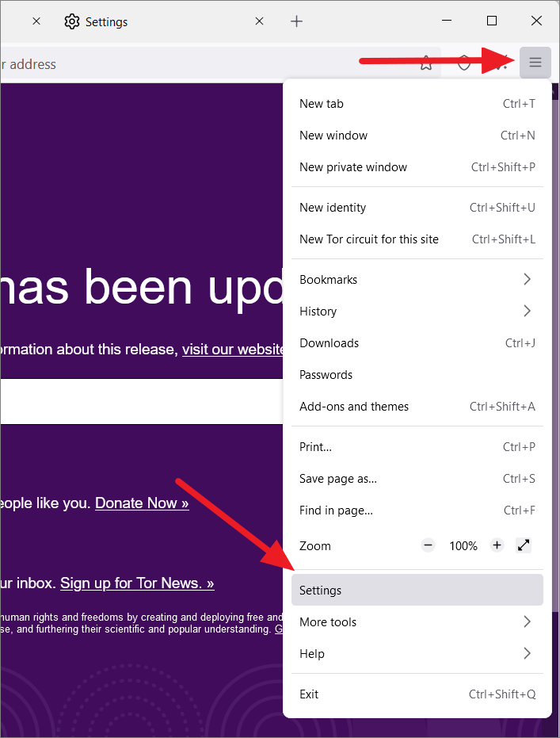Reset zoom by clicking 100%
This screenshot has height=738, width=560.
click(463, 546)
